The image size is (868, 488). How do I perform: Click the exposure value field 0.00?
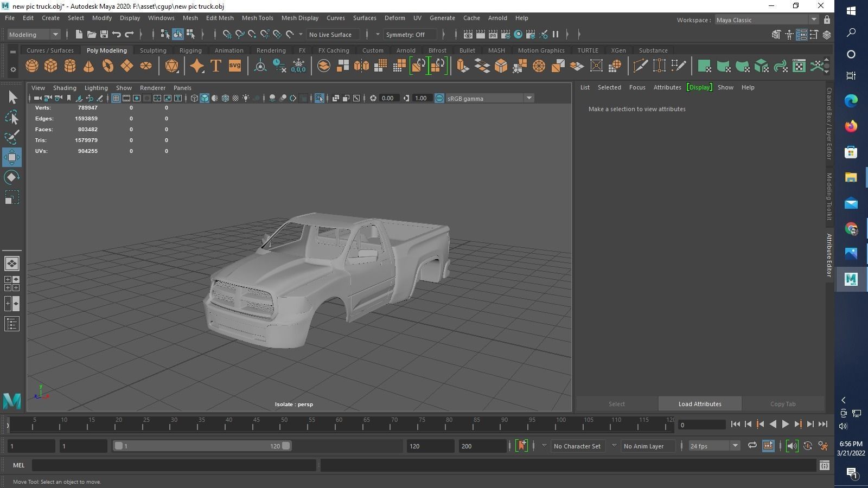pyautogui.click(x=388, y=98)
